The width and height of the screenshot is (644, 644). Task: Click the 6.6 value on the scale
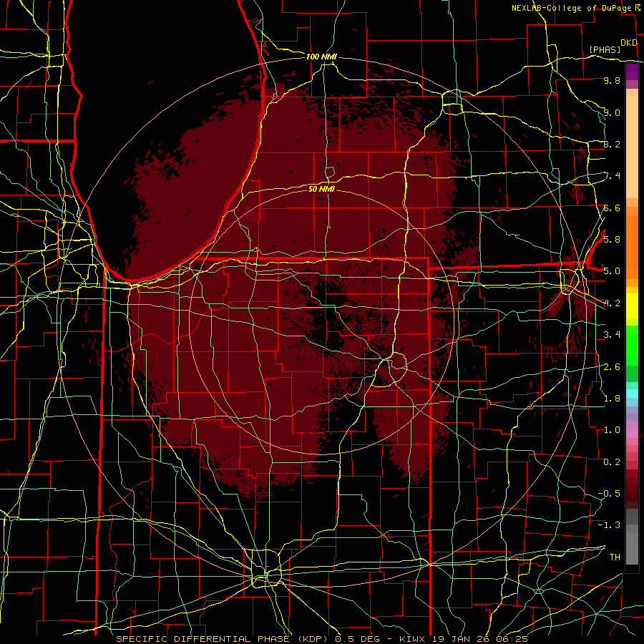point(612,208)
